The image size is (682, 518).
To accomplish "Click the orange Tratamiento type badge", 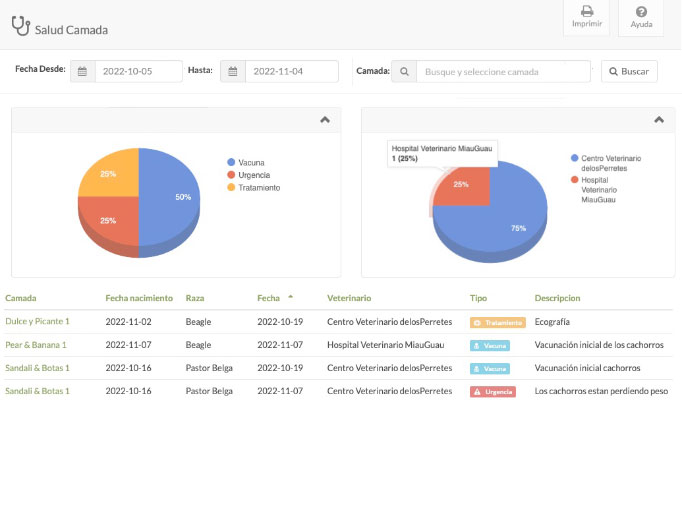I will pyautogui.click(x=497, y=322).
